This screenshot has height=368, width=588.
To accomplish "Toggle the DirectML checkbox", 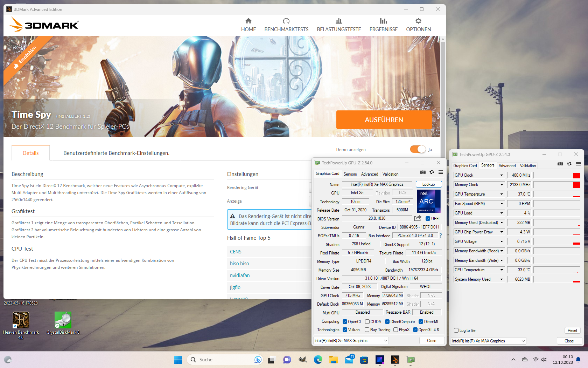I will pyautogui.click(x=421, y=322).
